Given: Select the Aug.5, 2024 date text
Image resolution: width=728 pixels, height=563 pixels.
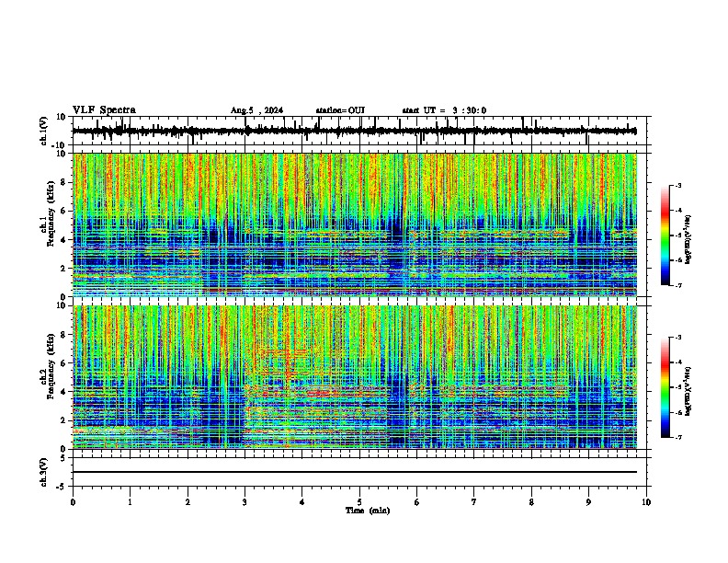Looking at the screenshot, I should click(256, 110).
